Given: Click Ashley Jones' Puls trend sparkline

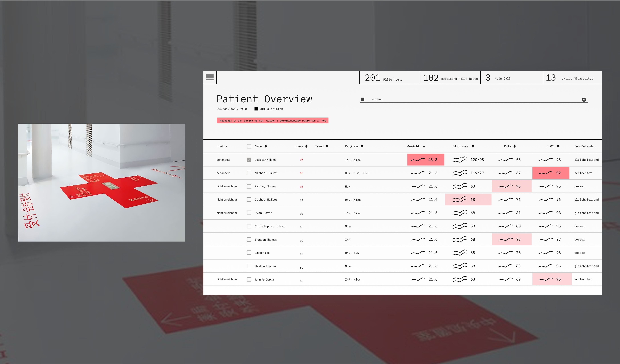Looking at the screenshot, I should point(505,186).
